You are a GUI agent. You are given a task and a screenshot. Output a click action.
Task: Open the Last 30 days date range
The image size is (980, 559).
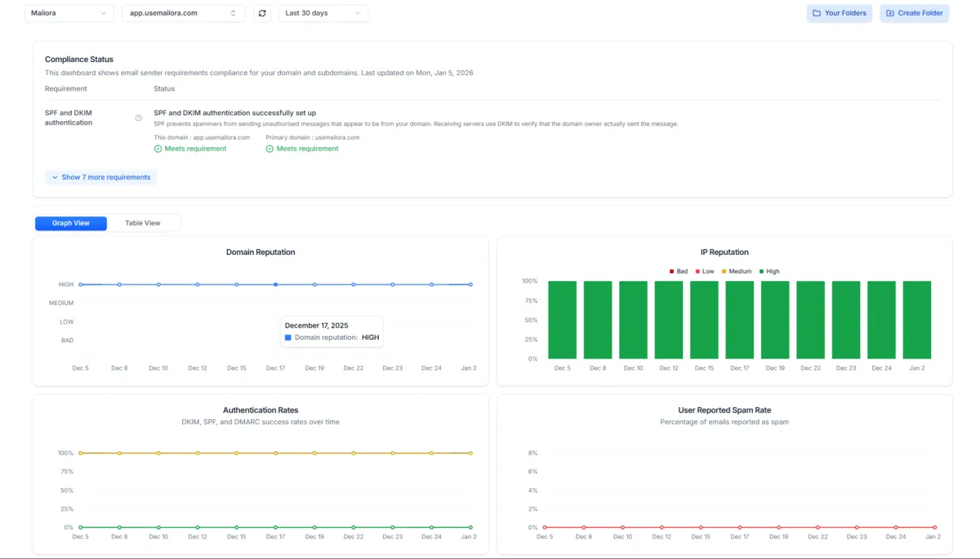click(323, 13)
